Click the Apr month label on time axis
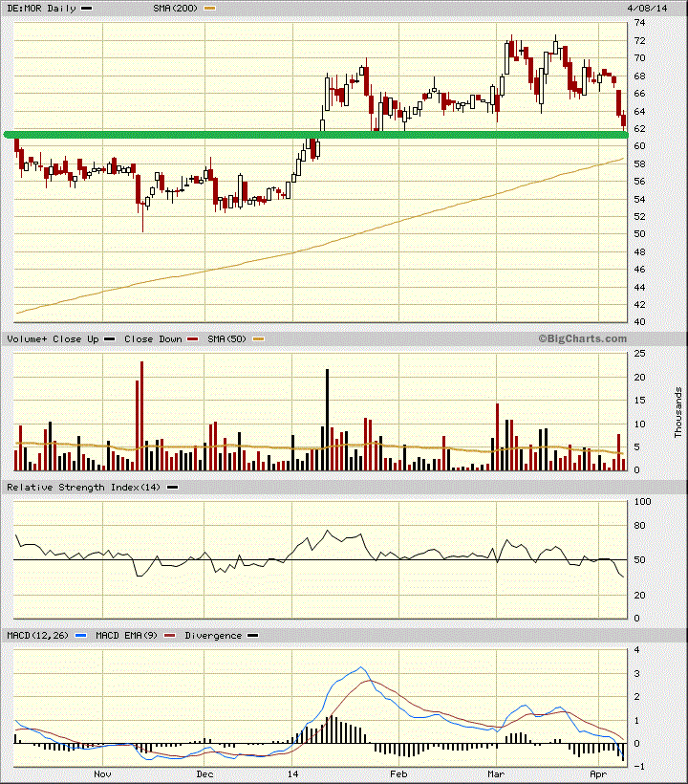Image resolution: width=688 pixels, height=784 pixels. [598, 774]
